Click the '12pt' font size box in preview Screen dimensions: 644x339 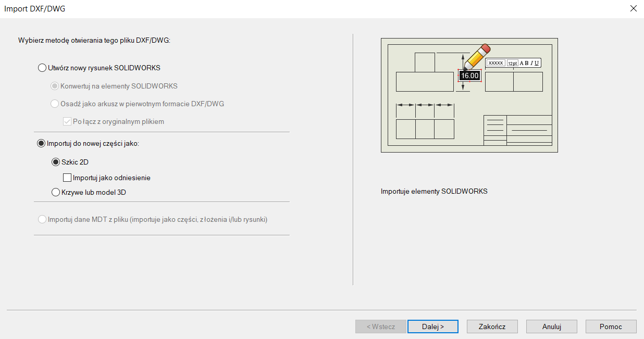[x=513, y=63]
